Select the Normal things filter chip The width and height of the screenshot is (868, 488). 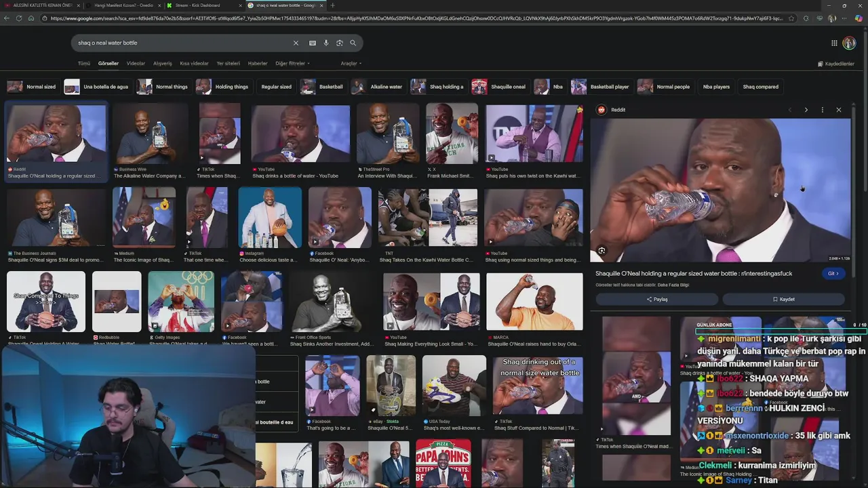tap(163, 87)
